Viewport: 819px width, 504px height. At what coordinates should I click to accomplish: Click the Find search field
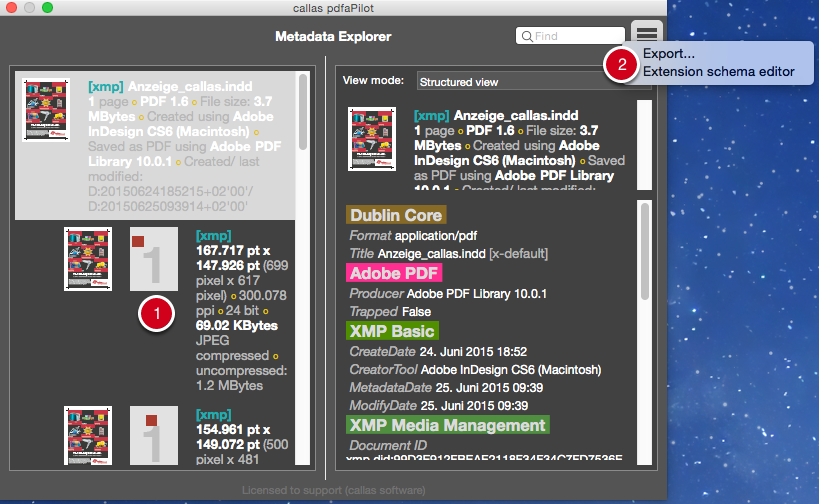click(x=570, y=36)
